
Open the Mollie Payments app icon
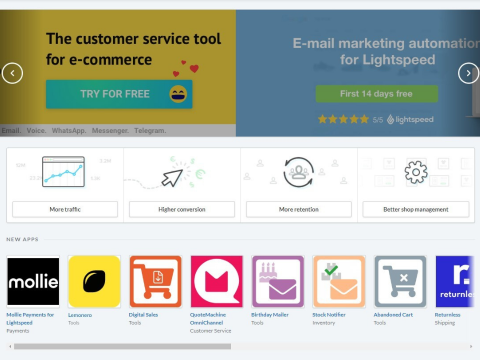33,281
